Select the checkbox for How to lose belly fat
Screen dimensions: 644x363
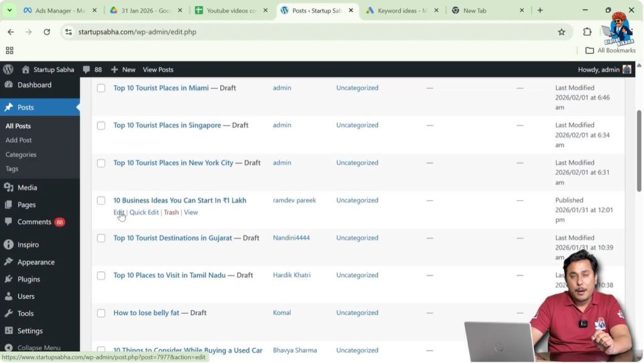101,313
